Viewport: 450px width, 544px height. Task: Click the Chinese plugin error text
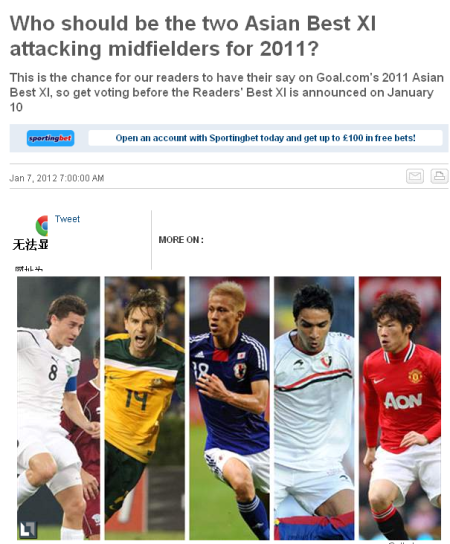point(31,244)
